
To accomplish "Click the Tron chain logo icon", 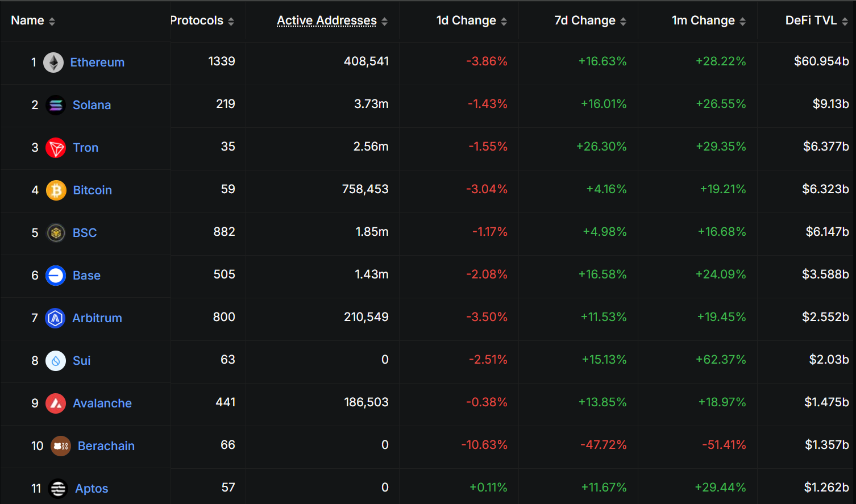I will tap(56, 148).
